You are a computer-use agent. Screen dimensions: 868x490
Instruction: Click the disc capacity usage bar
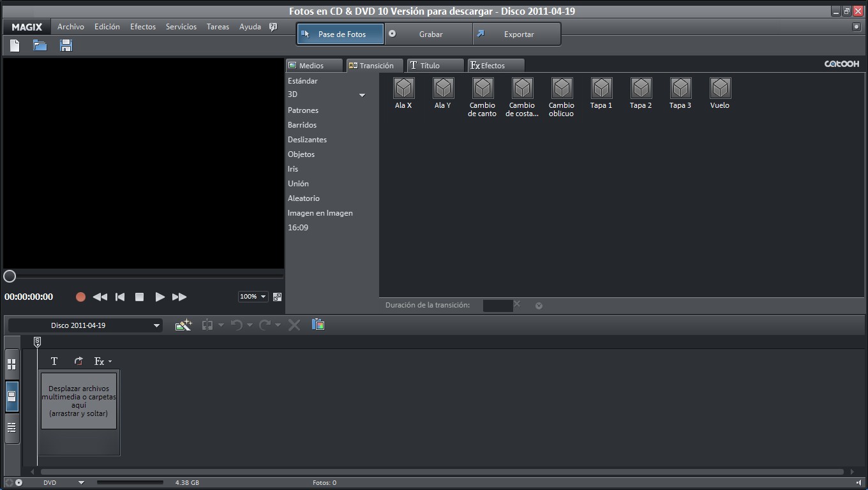130,482
